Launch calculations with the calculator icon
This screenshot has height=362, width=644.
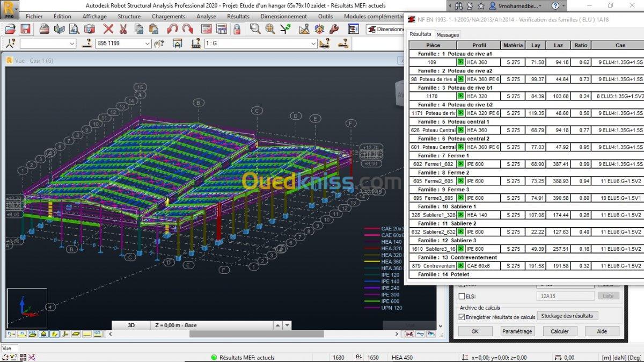207,29
